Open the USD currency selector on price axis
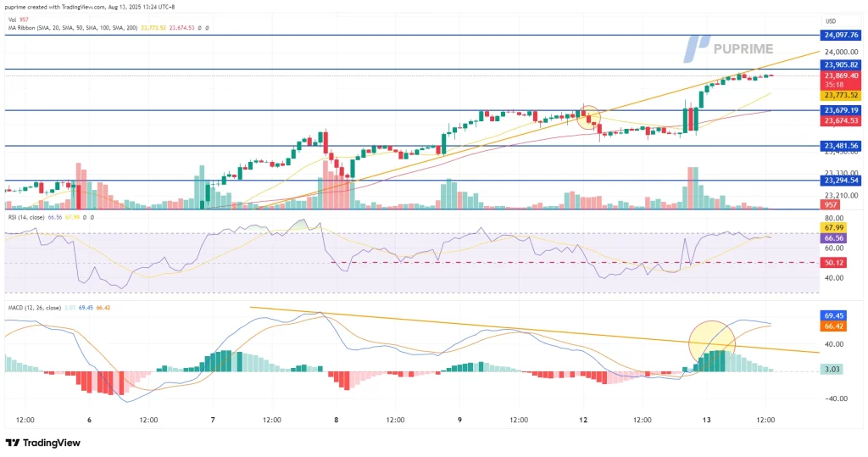Image resolution: width=868 pixels, height=457 pixels. coord(830,20)
